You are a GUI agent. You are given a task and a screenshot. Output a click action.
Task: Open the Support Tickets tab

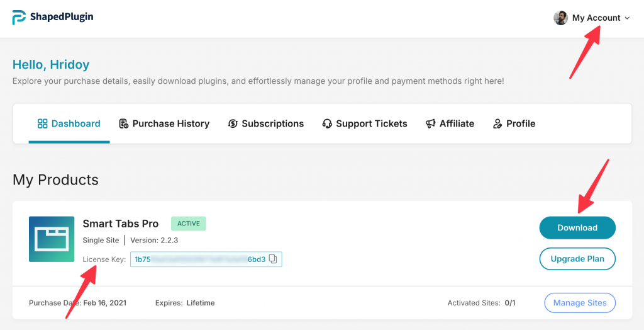point(365,123)
